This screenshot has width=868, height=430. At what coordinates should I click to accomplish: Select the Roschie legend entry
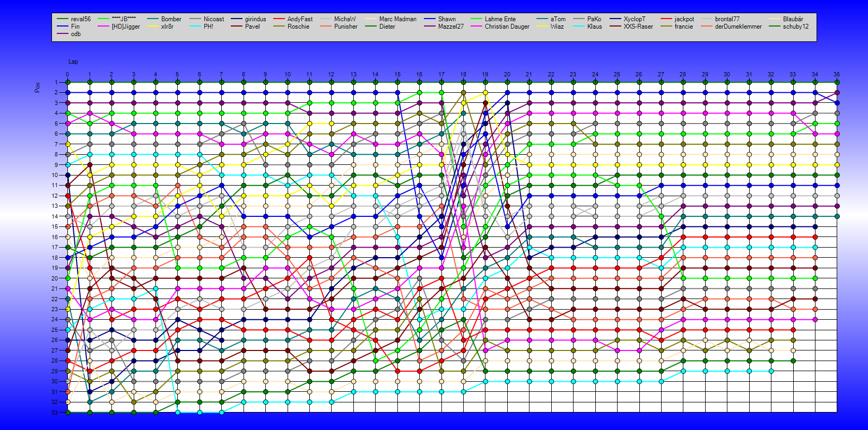point(291,27)
